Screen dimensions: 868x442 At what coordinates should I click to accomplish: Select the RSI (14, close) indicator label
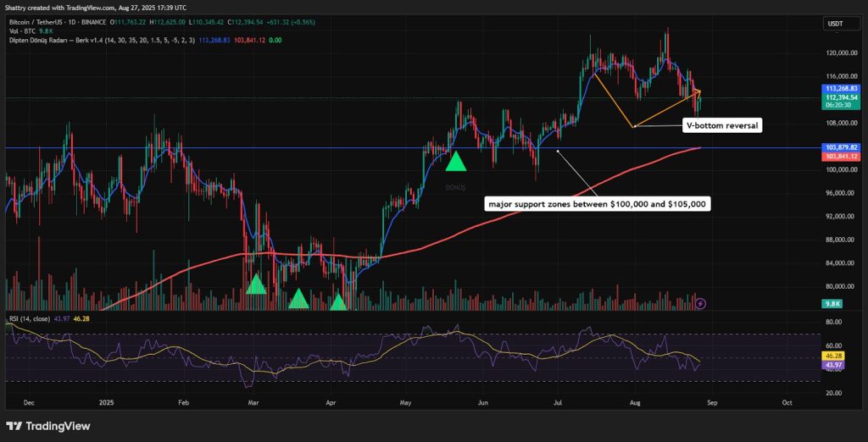pos(30,318)
